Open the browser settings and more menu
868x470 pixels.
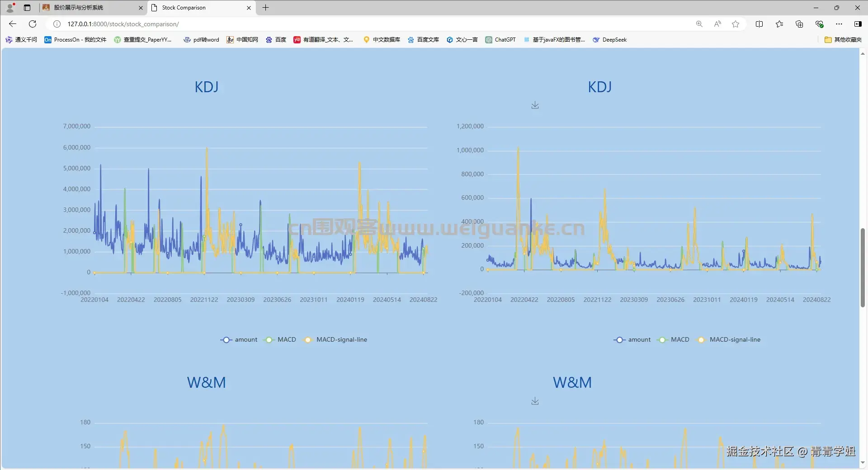click(839, 24)
